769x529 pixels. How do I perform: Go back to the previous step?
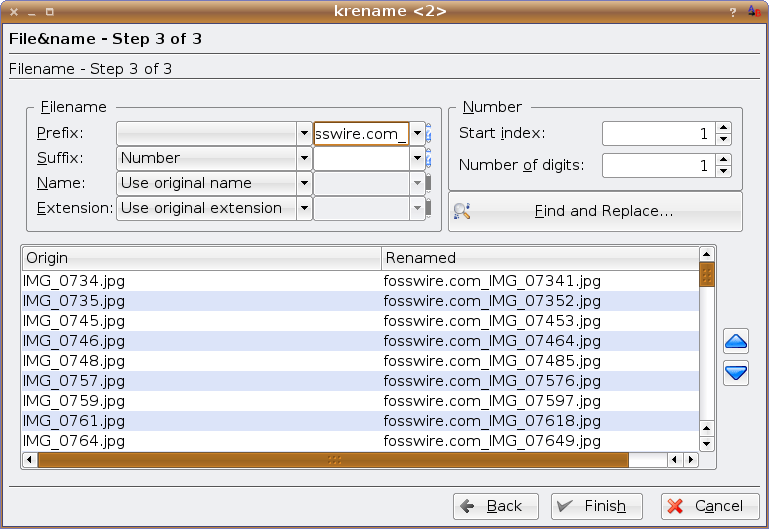[496, 506]
